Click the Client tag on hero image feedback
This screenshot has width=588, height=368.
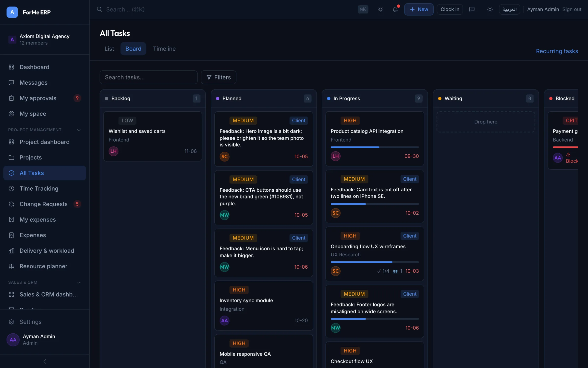(x=298, y=120)
